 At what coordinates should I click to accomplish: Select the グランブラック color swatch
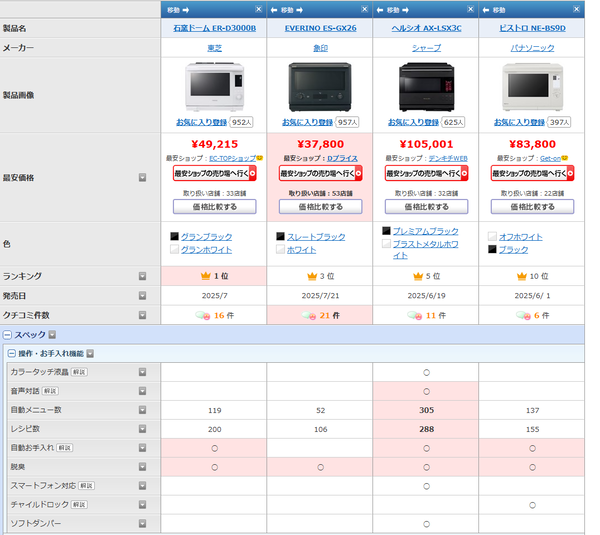(x=174, y=236)
